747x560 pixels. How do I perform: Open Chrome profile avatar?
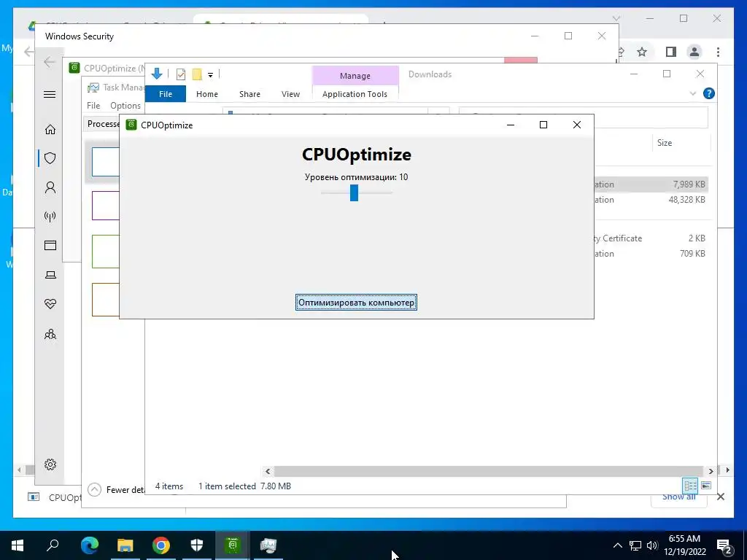[x=694, y=52]
